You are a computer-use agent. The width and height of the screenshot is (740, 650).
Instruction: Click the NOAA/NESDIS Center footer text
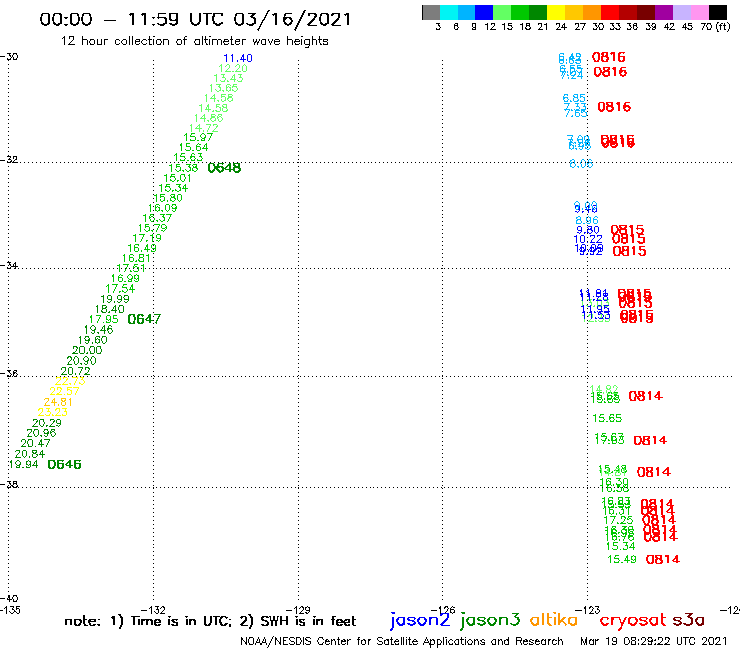402,641
